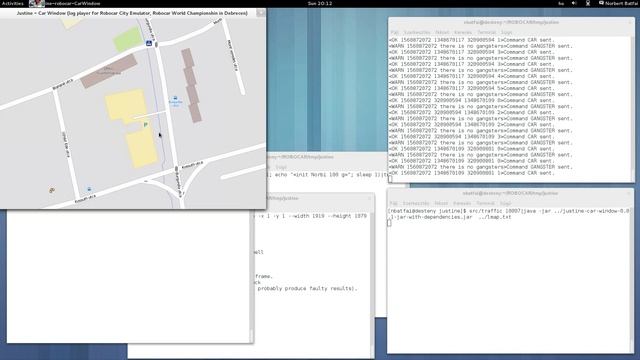This screenshot has height=360, width=640.
Task: Click the scrollbar of the middle background terminal
Action: (372, 284)
